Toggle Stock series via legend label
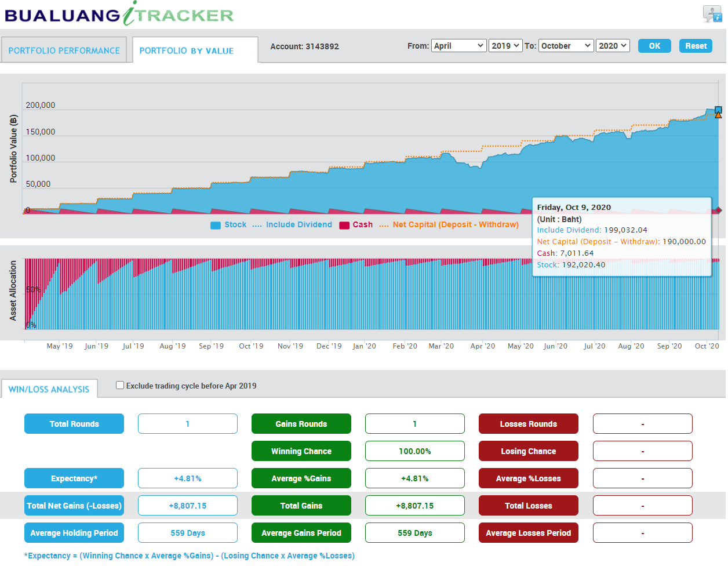The height and width of the screenshot is (566, 728). tap(235, 224)
